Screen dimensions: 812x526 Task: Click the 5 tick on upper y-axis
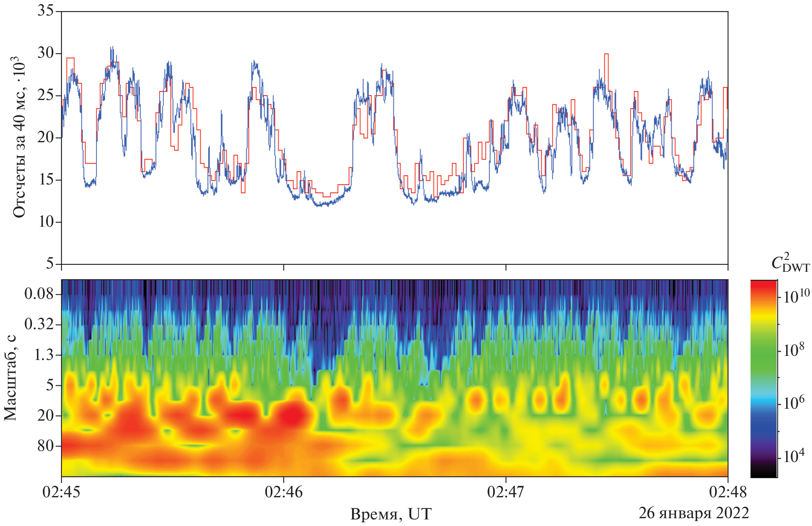[50, 263]
